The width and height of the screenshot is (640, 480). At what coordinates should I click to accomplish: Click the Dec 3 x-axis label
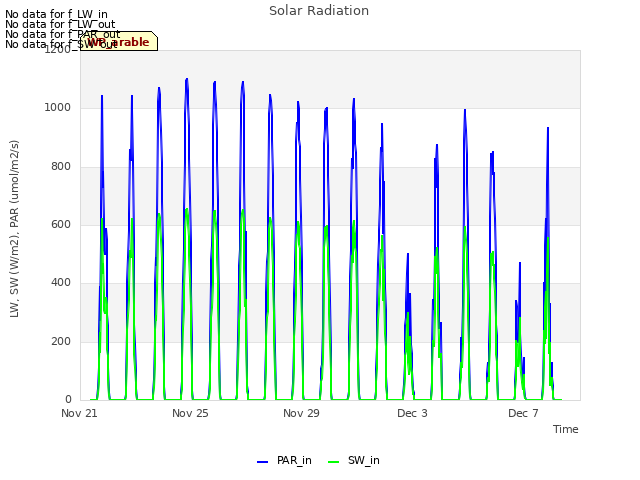[x=412, y=413]
